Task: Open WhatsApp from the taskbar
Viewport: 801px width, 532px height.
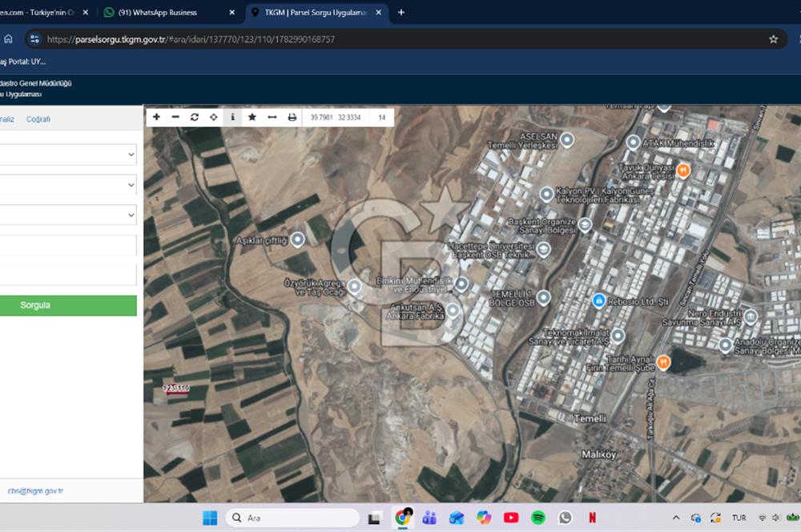Action: (565, 518)
